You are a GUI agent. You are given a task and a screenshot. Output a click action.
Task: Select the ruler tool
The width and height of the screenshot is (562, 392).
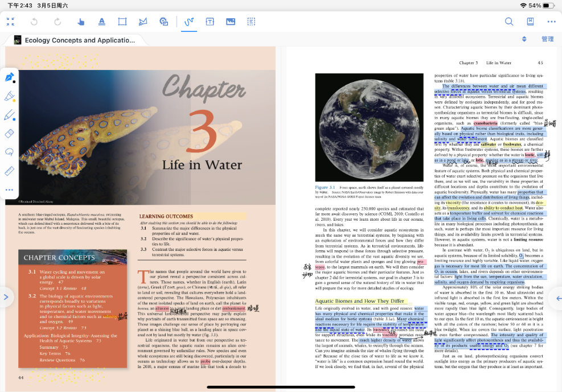pyautogui.click(x=10, y=171)
